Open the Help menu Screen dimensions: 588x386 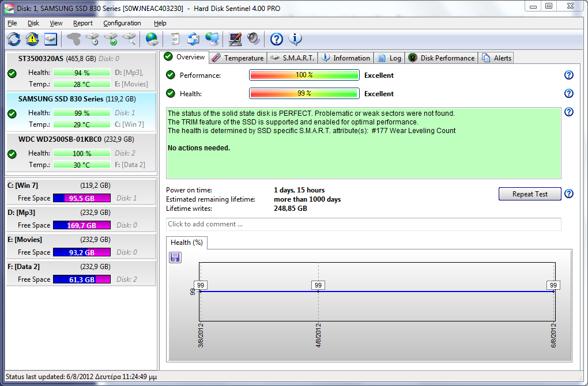coord(160,23)
